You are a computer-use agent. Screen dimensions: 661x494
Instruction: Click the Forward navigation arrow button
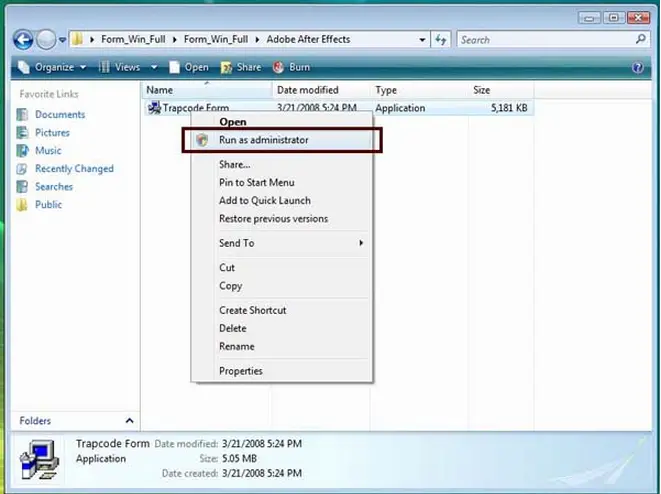(46, 40)
